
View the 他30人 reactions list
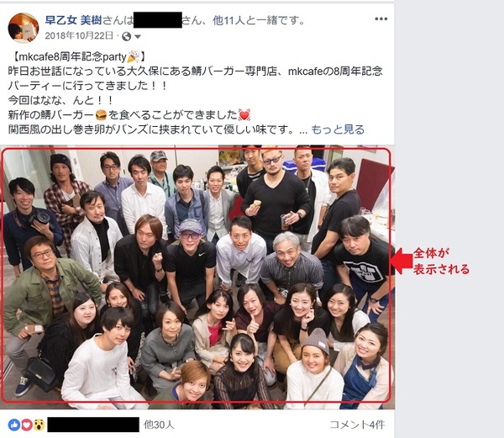point(159,425)
